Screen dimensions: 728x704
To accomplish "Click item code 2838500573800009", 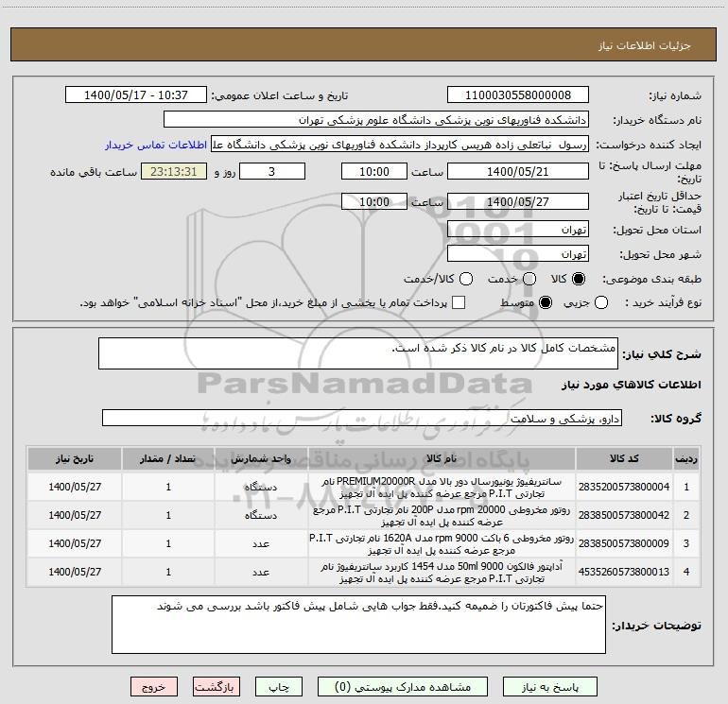I will [x=624, y=543].
